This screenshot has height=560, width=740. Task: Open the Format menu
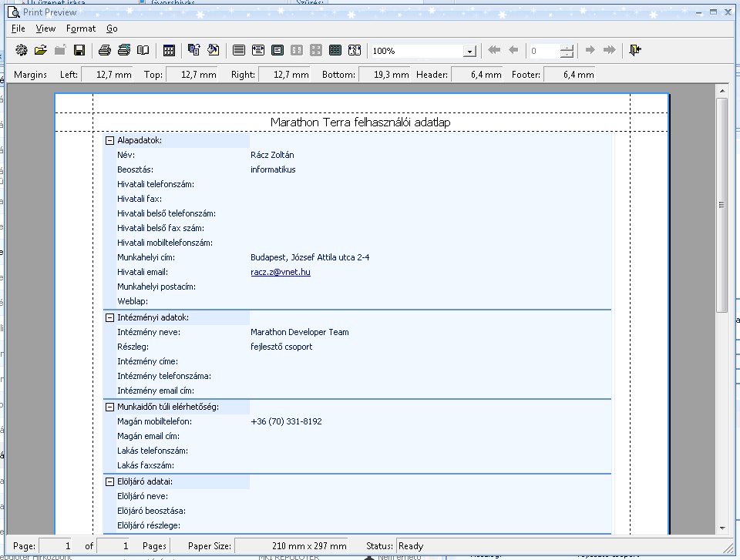point(81,29)
